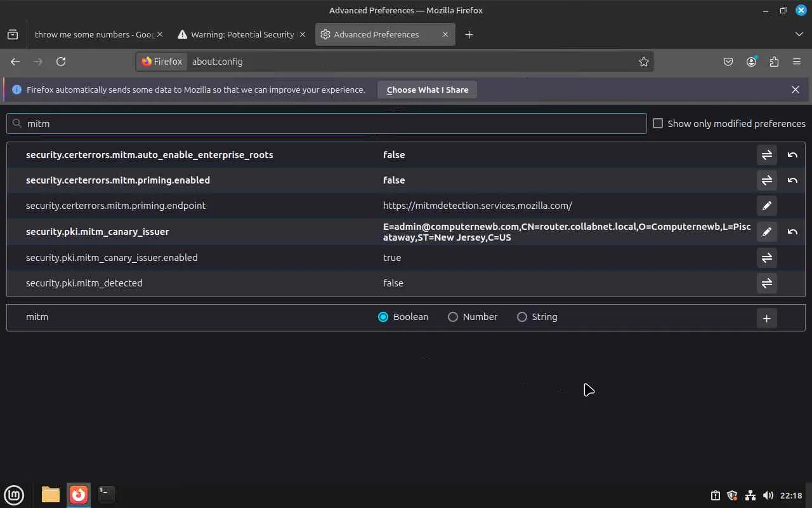812x508 pixels.
Task: Edit the security.pki.mitm_canary_issuer value
Action: click(766, 232)
